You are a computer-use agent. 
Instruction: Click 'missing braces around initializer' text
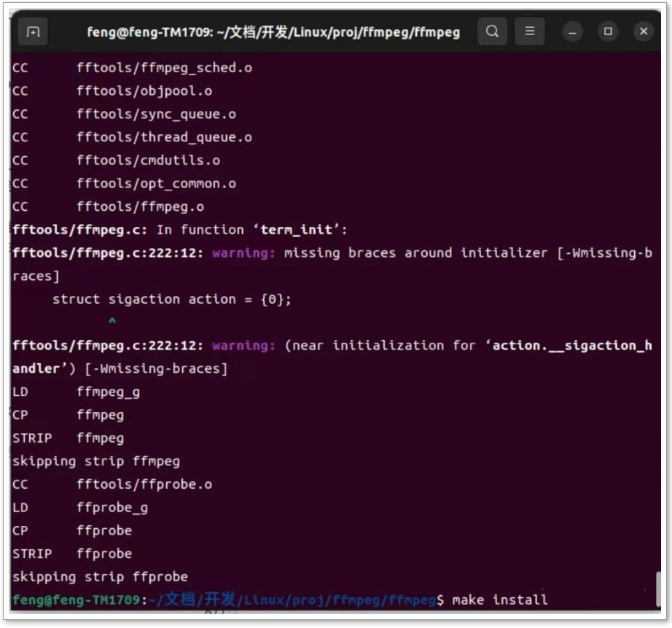tap(415, 253)
